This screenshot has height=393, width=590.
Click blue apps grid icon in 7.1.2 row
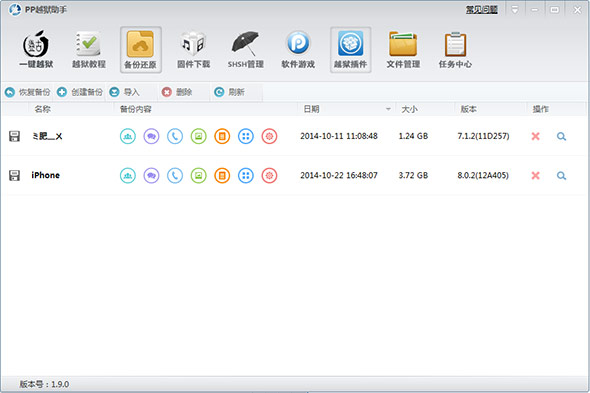click(246, 136)
